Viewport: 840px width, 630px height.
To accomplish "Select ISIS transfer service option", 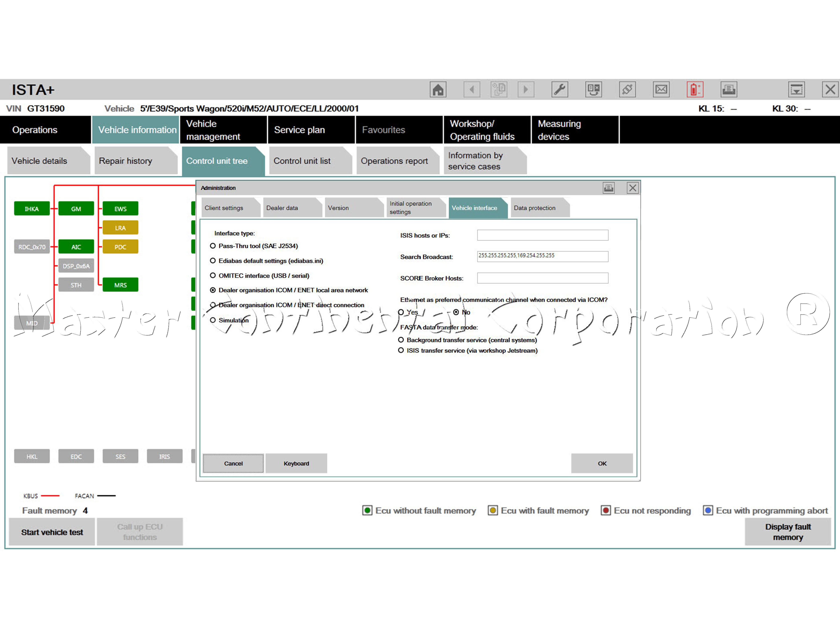I will [401, 351].
